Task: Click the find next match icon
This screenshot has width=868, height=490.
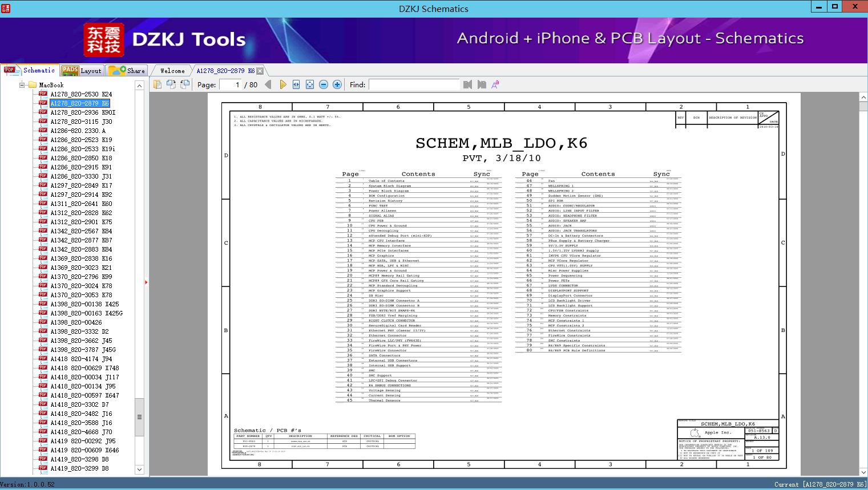Action: 482,84
